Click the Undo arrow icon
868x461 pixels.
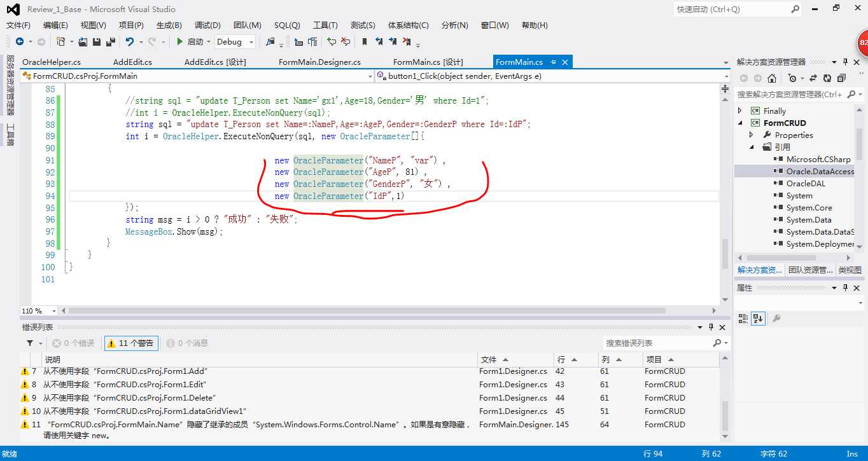pos(130,41)
